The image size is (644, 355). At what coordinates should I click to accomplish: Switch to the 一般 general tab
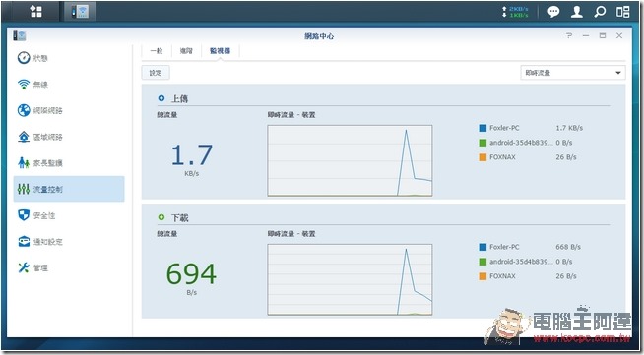157,51
